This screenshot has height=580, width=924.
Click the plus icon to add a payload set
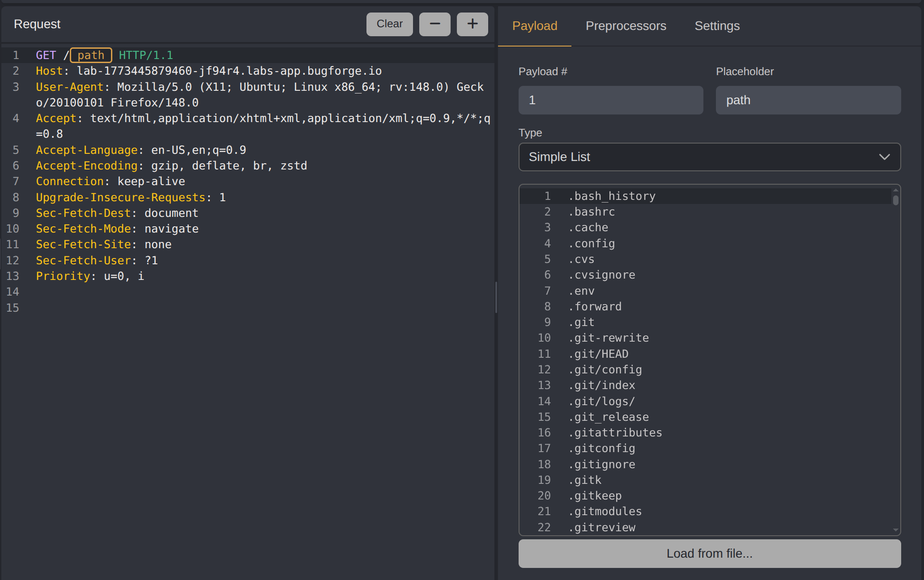coord(472,24)
